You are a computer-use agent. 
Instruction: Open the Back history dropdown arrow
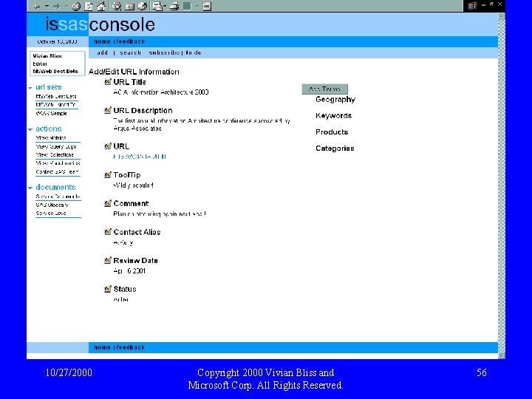pos(47,6)
